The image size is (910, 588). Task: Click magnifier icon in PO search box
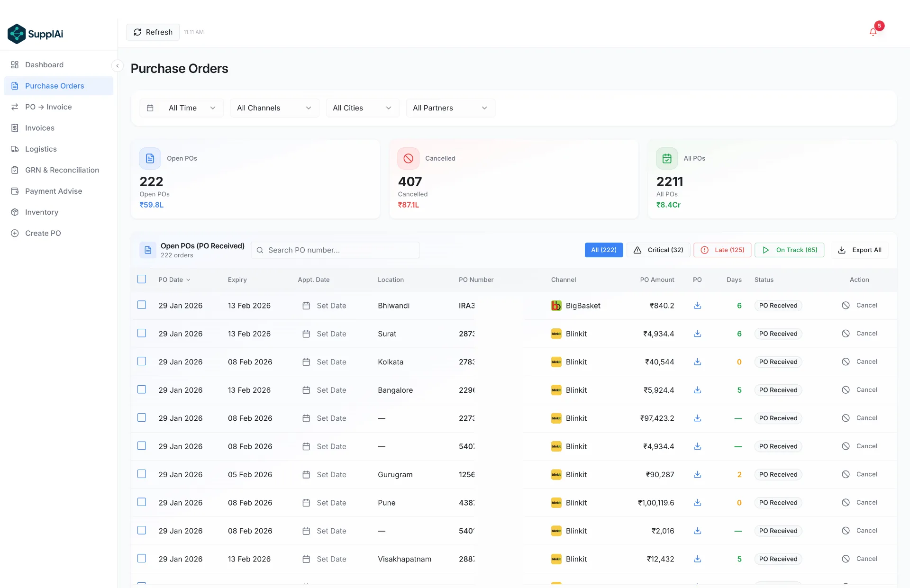(x=260, y=250)
